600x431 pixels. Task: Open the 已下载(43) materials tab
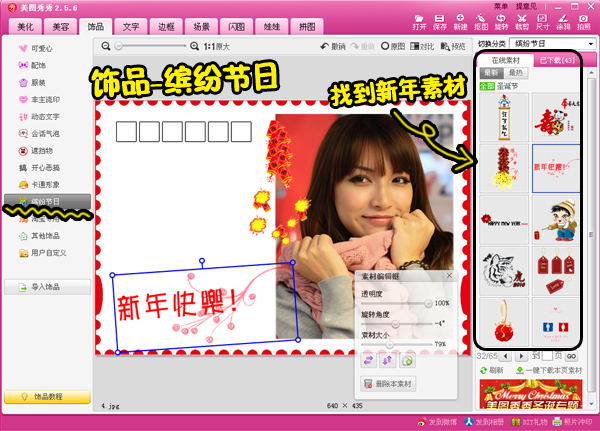[557, 60]
